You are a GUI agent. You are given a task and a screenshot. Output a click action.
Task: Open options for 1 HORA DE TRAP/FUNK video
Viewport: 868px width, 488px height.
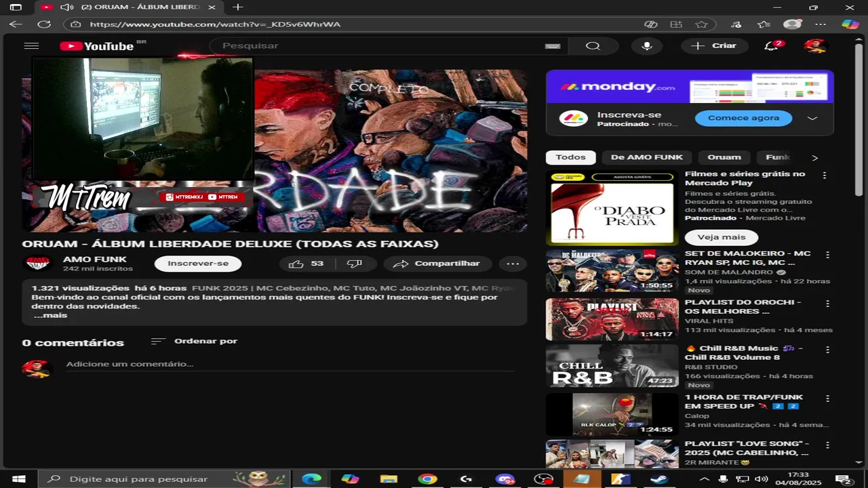(x=827, y=399)
